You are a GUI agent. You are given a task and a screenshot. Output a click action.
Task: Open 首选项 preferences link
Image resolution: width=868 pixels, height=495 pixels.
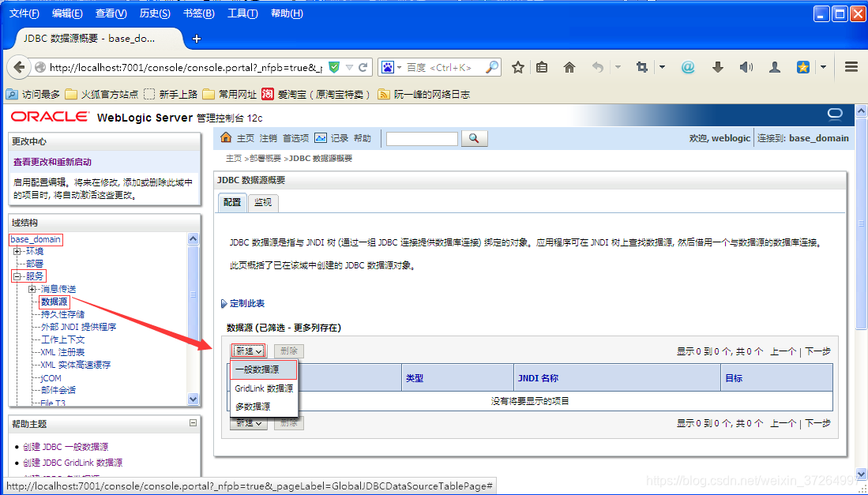click(x=296, y=138)
